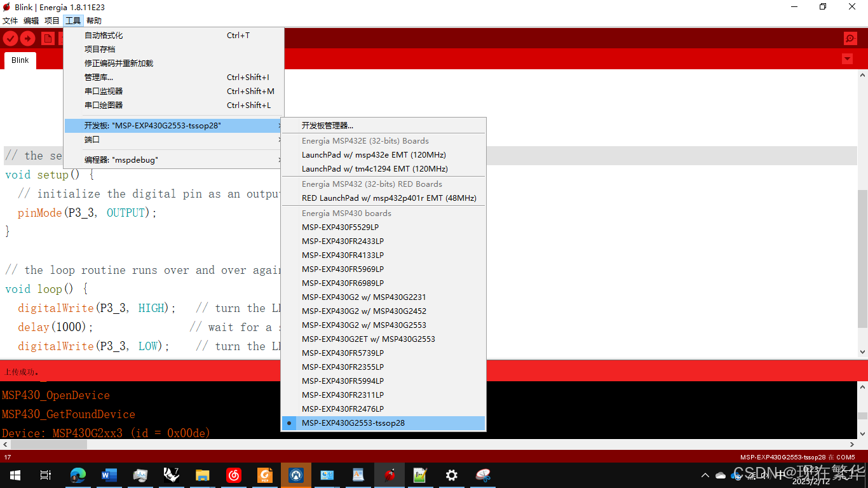Viewport: 868px width, 488px height.
Task: Pick board MSP-EXP430FR2311LP
Action: (383, 395)
